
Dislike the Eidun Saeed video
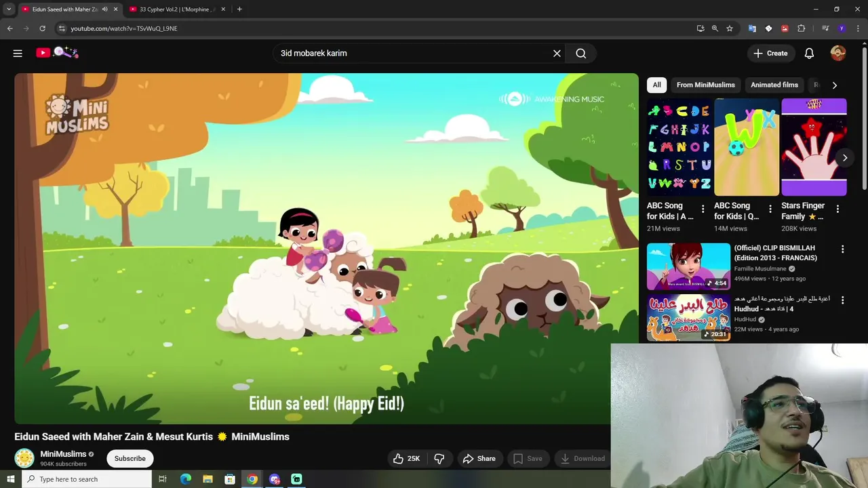coord(439,459)
